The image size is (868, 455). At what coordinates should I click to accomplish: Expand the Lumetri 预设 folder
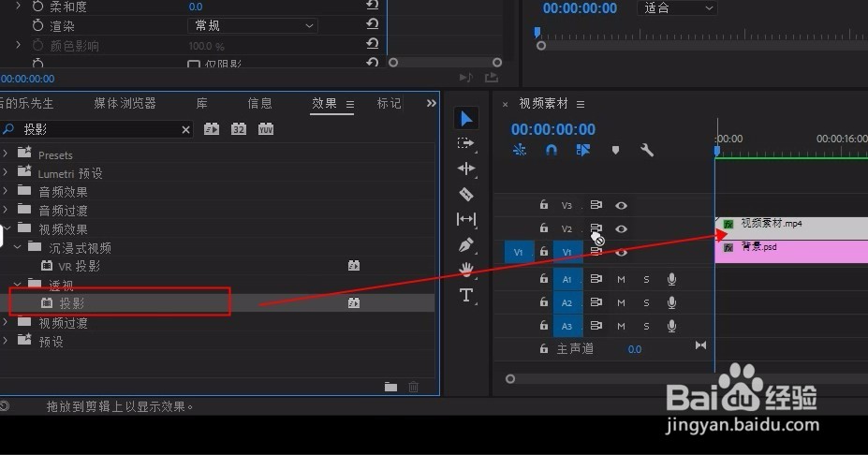pos(5,172)
